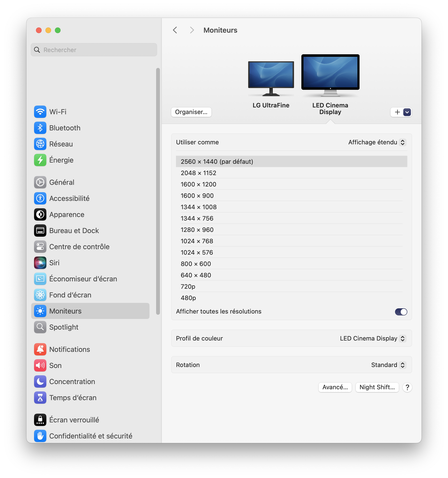Click the Organiser… button
The width and height of the screenshot is (448, 478).
coord(191,112)
